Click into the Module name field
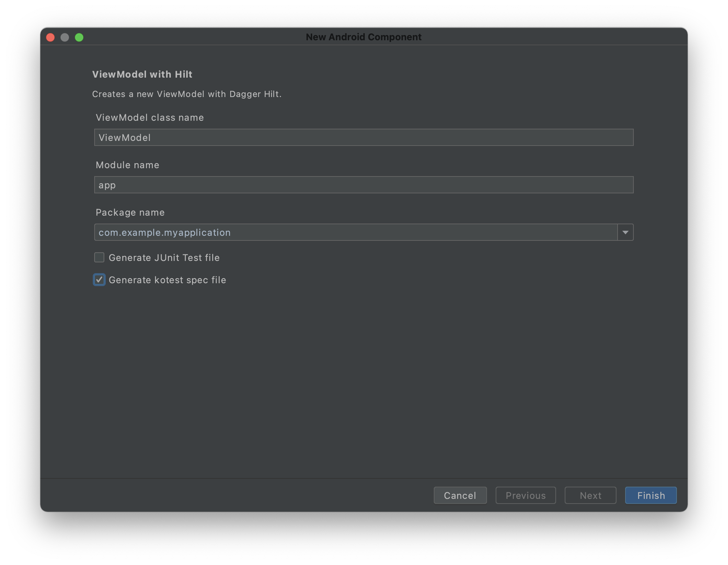This screenshot has height=565, width=728. click(363, 185)
